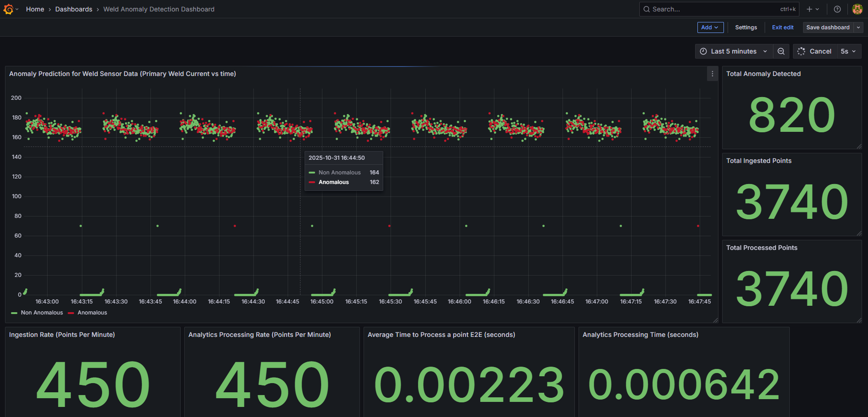Navigate to Home via breadcrumb

click(35, 9)
